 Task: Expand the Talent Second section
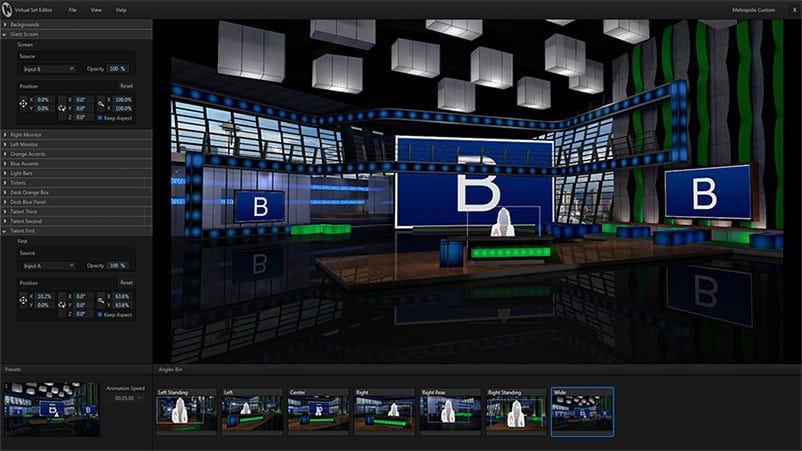coord(76,221)
